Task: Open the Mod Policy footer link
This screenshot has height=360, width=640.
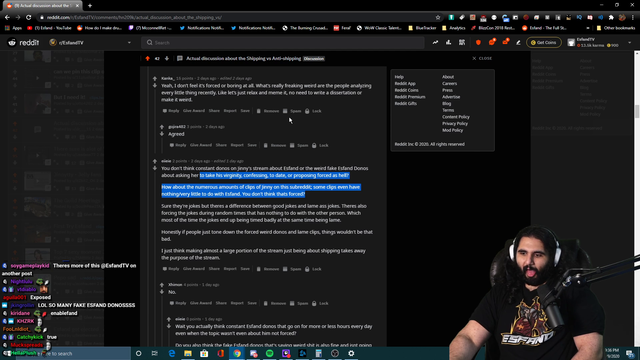Action: (452, 130)
